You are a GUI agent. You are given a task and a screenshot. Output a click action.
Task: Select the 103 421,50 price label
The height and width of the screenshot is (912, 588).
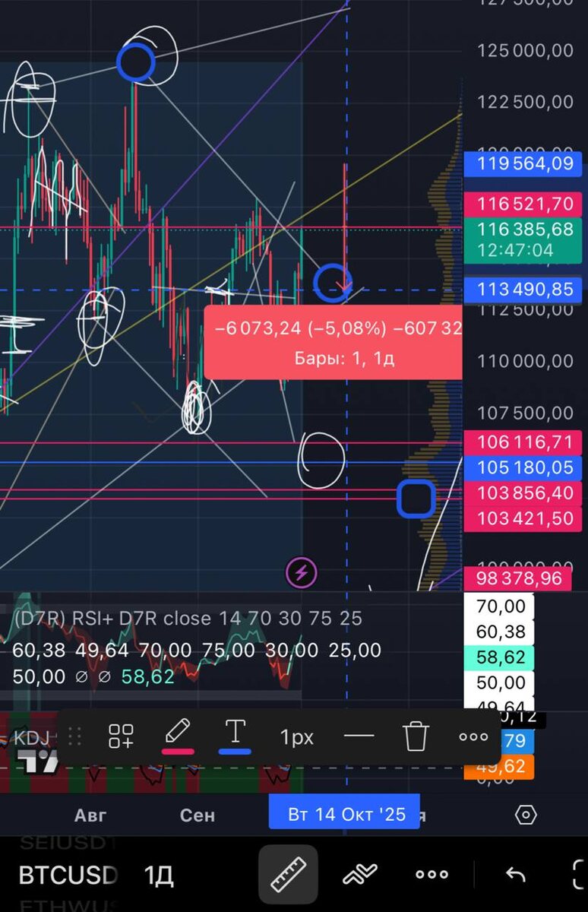click(x=522, y=519)
